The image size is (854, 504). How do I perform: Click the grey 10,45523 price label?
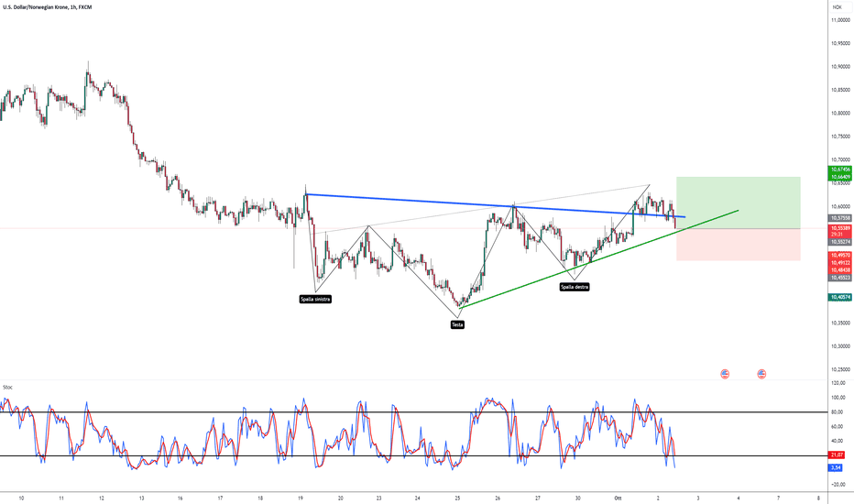coord(840,278)
